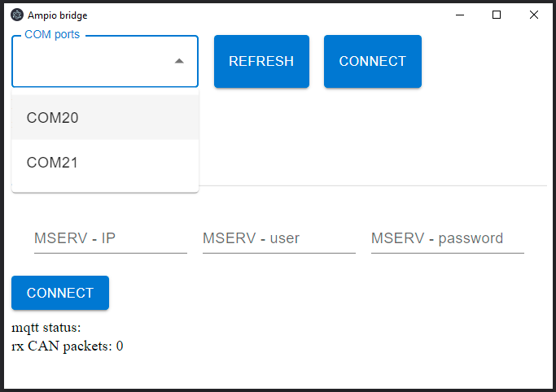
Task: Click empty area right of top CONNECT
Action: [x=486, y=61]
